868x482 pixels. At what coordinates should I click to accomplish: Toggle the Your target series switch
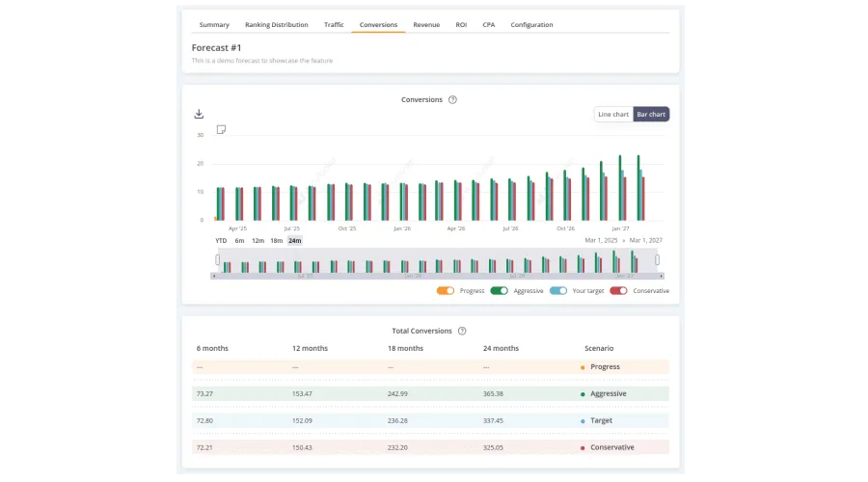(557, 290)
